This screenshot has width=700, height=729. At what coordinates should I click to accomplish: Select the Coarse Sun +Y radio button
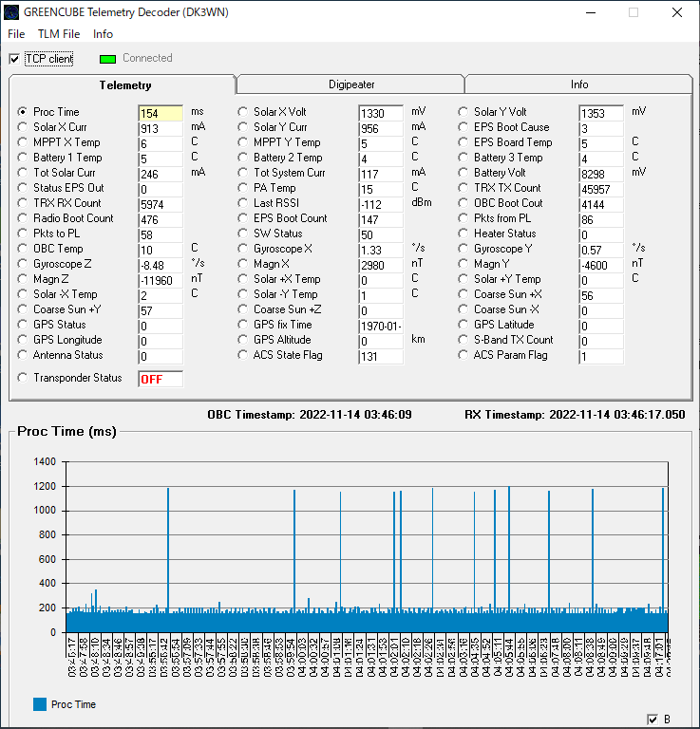pos(22,309)
